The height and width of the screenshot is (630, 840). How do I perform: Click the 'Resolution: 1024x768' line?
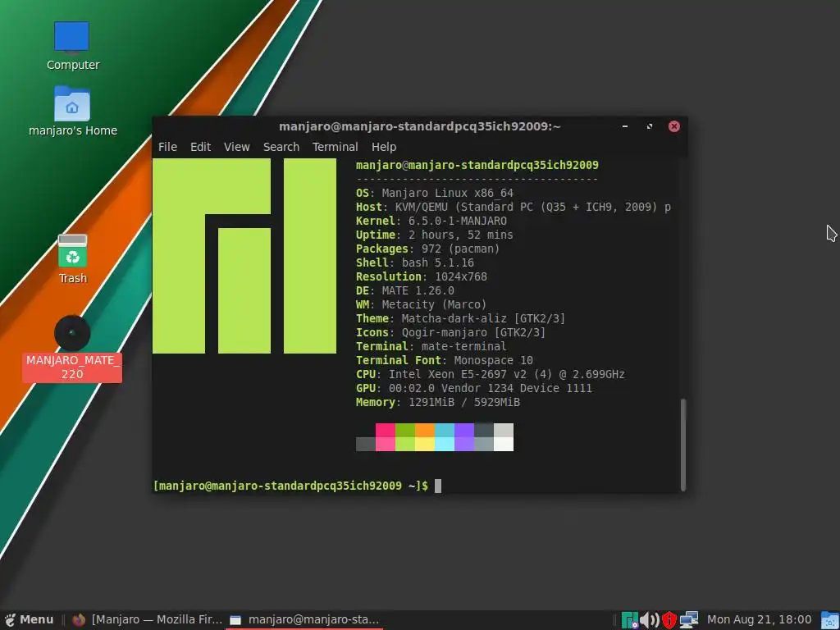click(x=422, y=276)
